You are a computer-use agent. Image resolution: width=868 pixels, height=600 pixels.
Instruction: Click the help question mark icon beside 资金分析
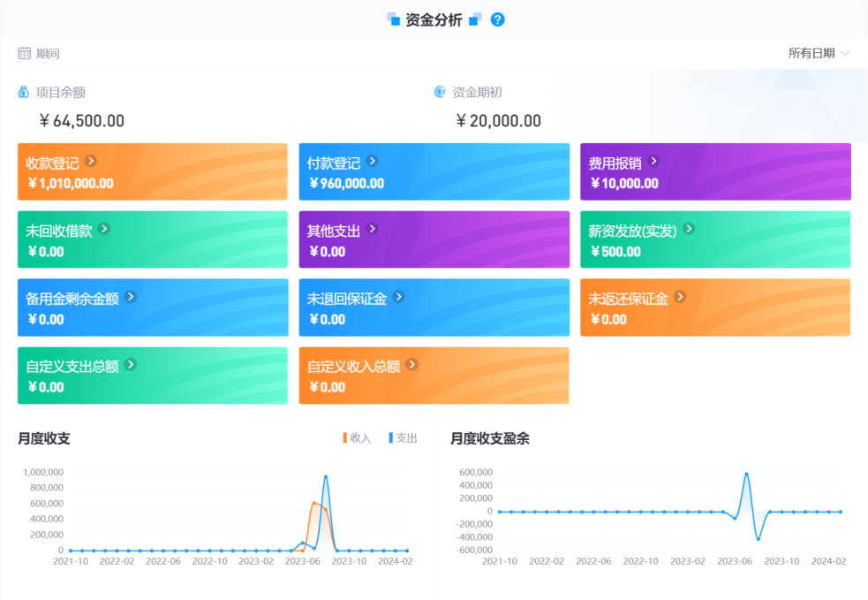point(497,19)
